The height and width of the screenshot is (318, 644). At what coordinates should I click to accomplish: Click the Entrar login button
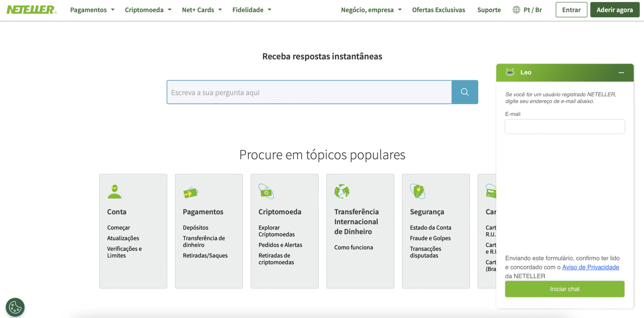tap(571, 10)
